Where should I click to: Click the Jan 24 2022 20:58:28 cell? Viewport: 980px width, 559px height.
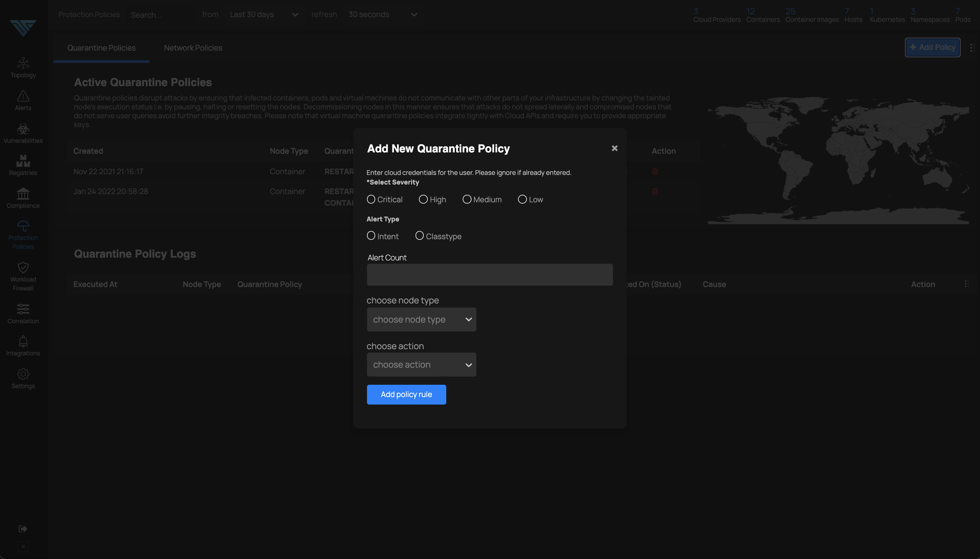111,191
